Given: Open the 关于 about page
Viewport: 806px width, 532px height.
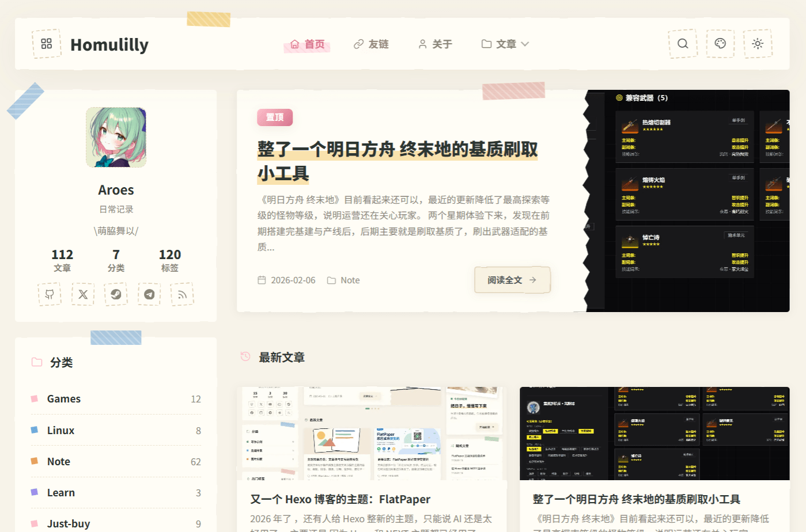Looking at the screenshot, I should pos(435,44).
